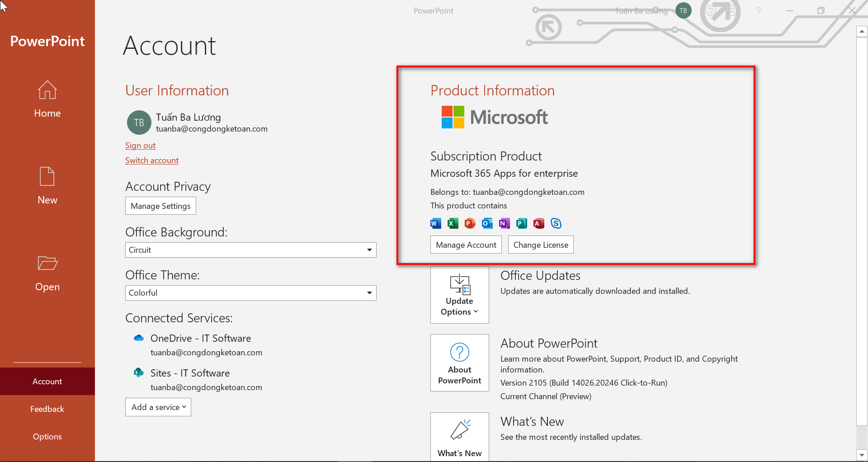Click the Sign out link

click(x=140, y=146)
